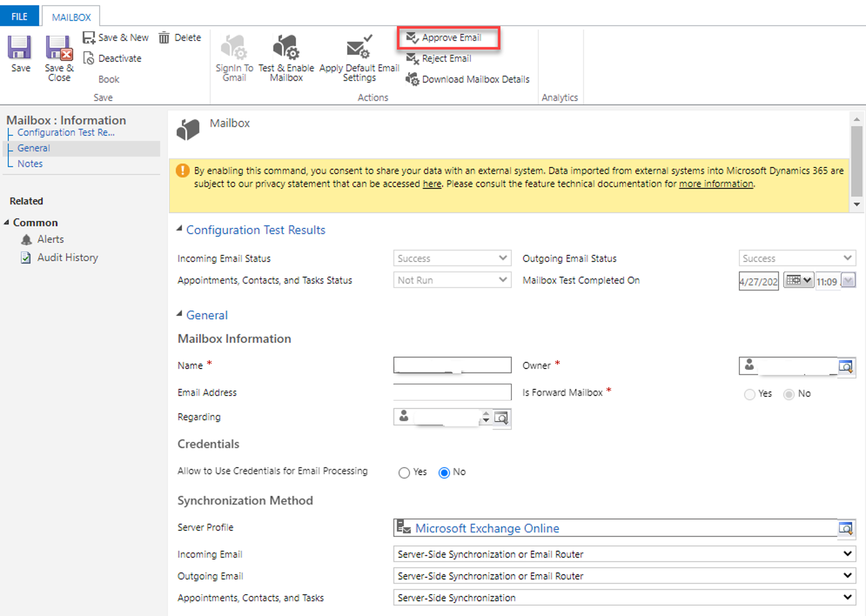Select Yes for Is Forward Mailbox
This screenshot has height=616, width=866.
[x=749, y=394]
